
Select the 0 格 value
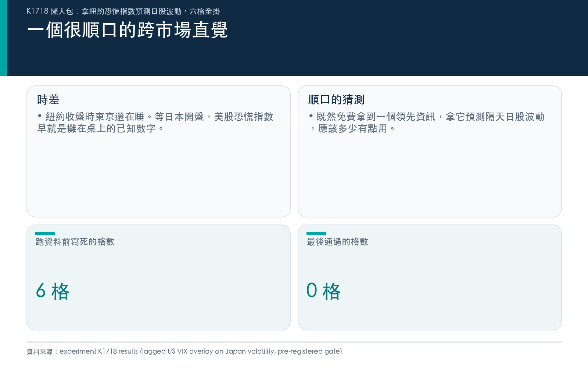323,291
